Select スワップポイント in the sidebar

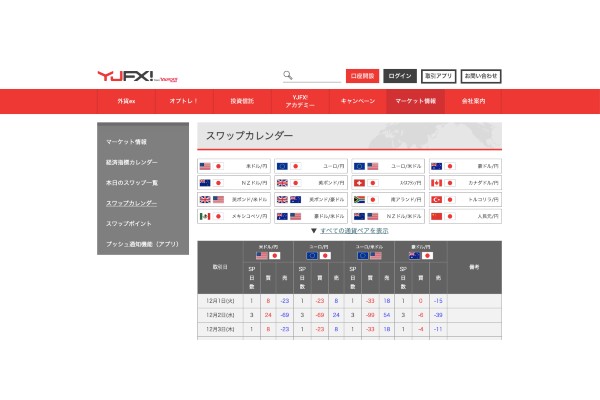coord(129,224)
